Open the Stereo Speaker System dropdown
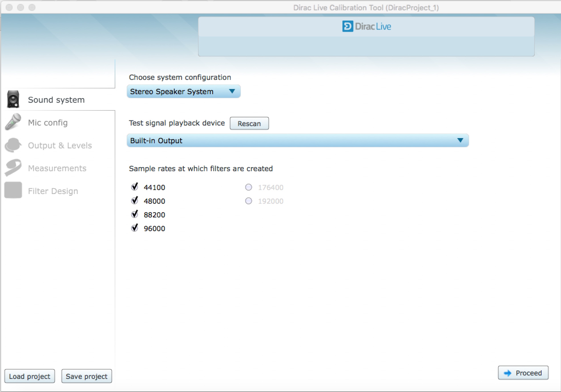Image resolution: width=561 pixels, height=392 pixels. tap(183, 92)
